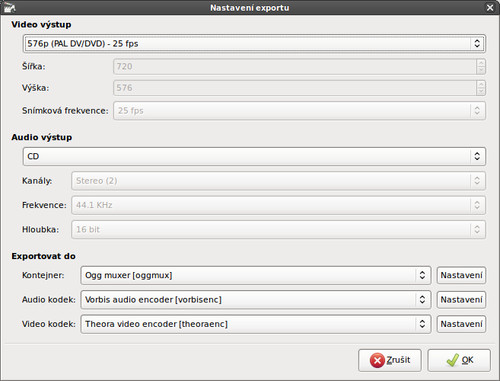The width and height of the screenshot is (500, 381).
Task: Click the Video kodek label
Action: coord(49,324)
